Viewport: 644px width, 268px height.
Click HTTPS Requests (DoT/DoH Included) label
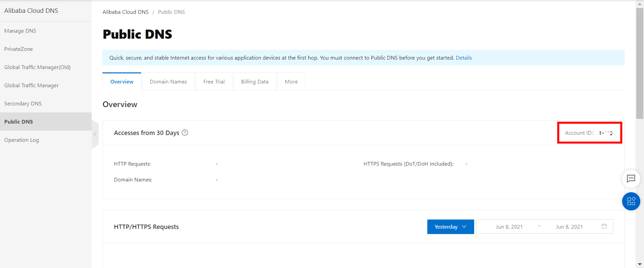point(408,164)
